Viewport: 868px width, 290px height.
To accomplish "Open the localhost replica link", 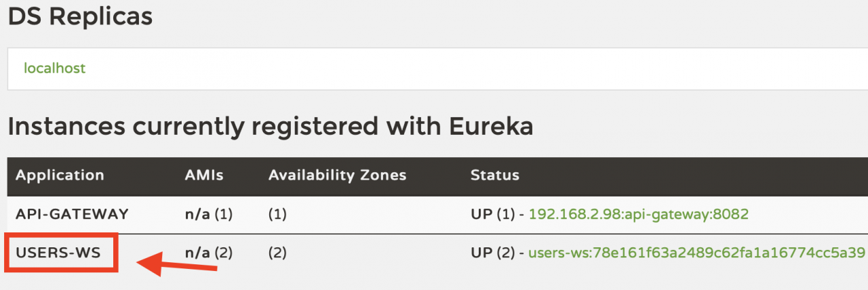I will click(54, 68).
